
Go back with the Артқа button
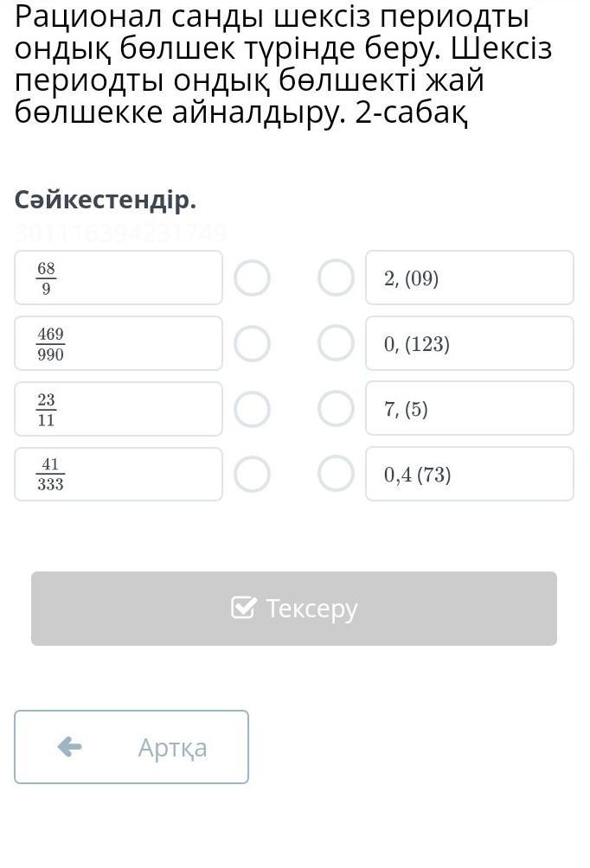click(131, 747)
